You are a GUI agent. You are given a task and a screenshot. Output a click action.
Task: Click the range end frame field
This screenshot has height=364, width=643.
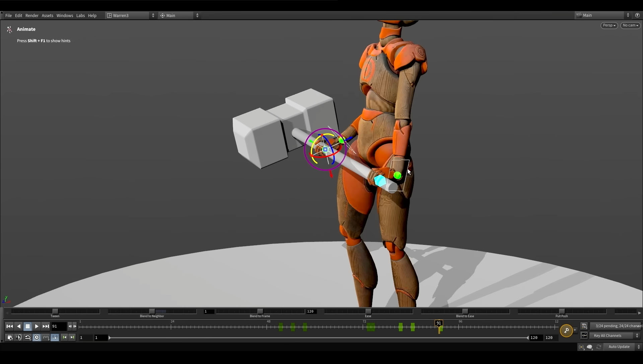[536, 338]
